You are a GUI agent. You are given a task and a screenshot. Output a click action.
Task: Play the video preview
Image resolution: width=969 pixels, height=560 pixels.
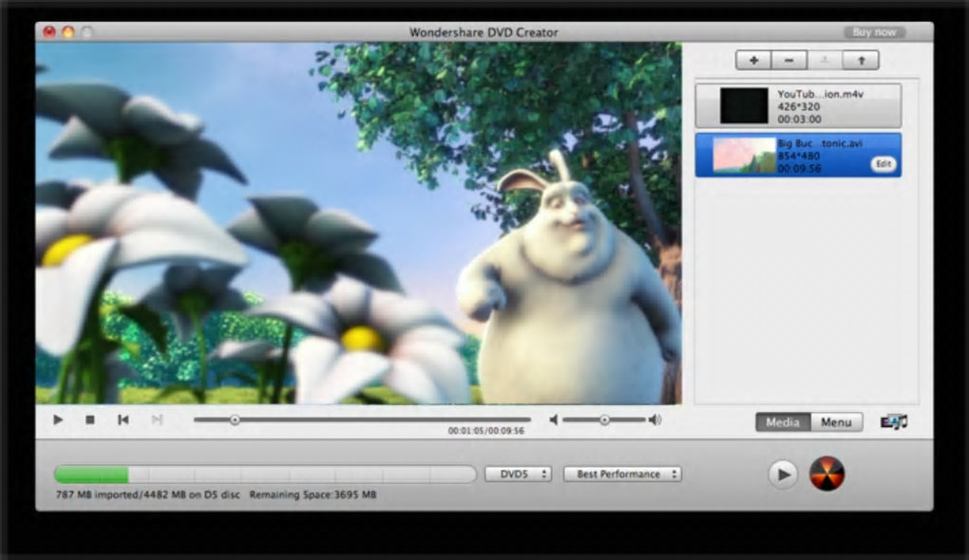58,420
